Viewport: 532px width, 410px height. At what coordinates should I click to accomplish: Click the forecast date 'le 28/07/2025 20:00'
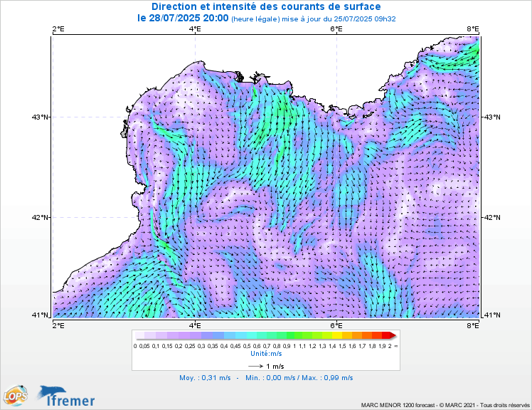183,18
